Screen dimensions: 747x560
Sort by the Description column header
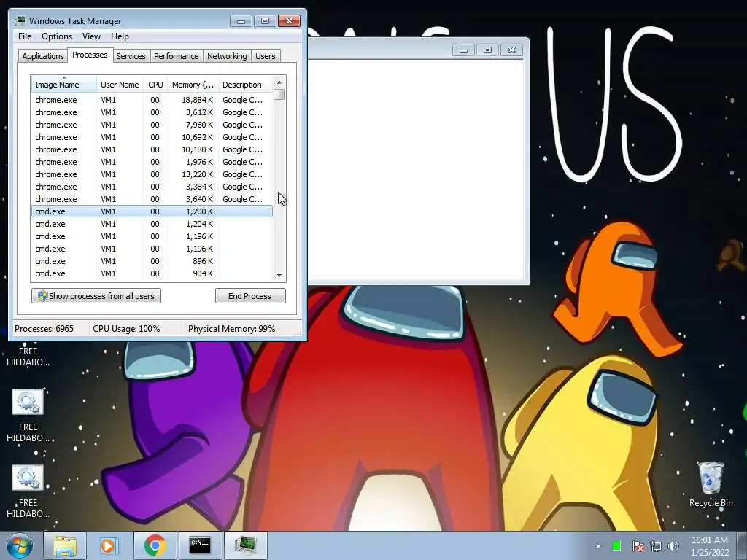245,85
